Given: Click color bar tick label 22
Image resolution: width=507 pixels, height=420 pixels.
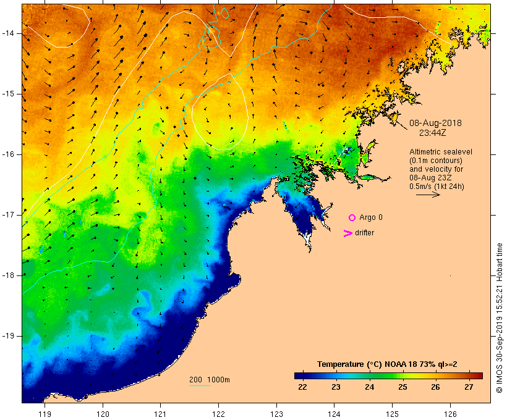Looking at the screenshot, I should (302, 387).
